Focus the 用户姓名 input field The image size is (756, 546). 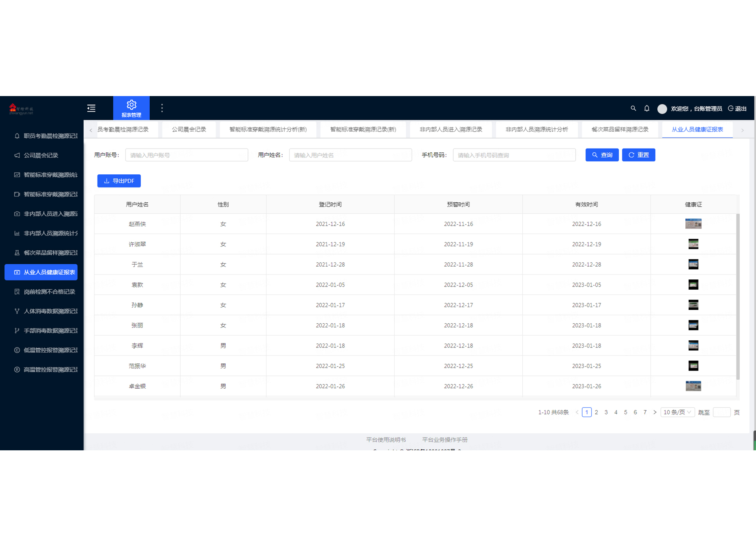click(x=350, y=155)
